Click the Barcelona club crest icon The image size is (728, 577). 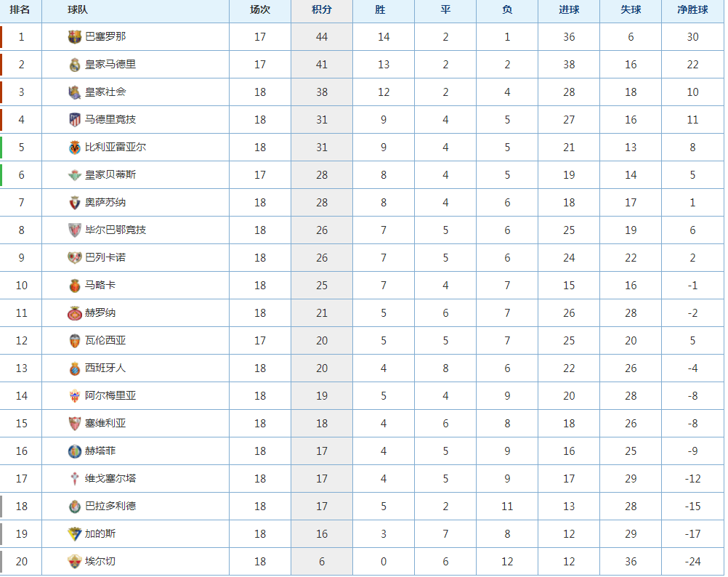[x=74, y=36]
